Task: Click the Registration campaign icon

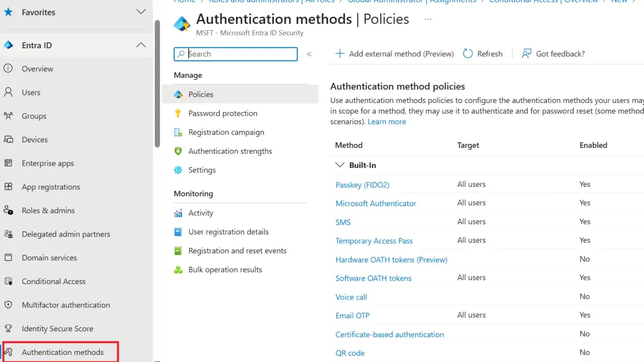Action: coord(178,132)
